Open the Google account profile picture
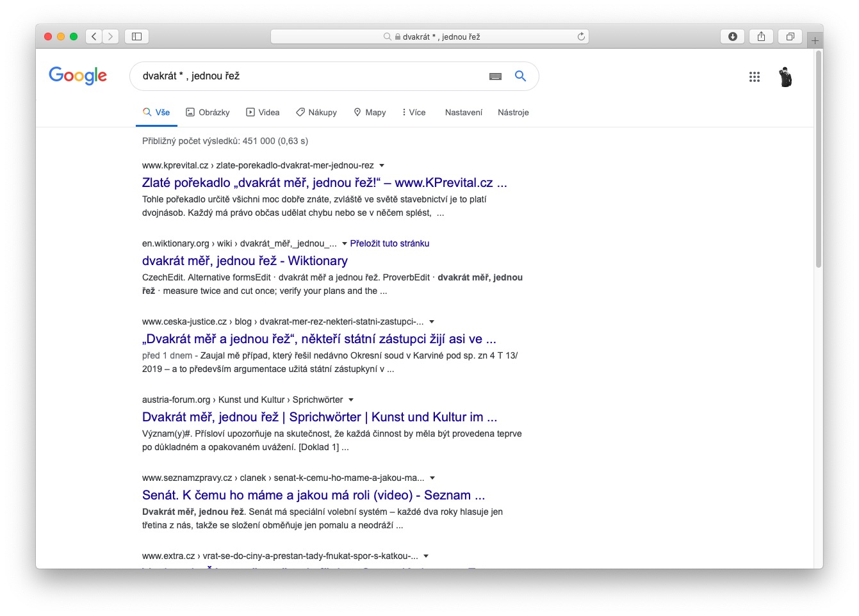 click(x=785, y=77)
